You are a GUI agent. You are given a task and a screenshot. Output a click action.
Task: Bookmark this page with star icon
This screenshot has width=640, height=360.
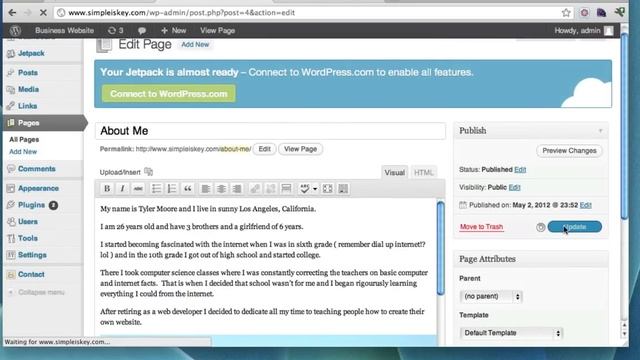coord(566,13)
